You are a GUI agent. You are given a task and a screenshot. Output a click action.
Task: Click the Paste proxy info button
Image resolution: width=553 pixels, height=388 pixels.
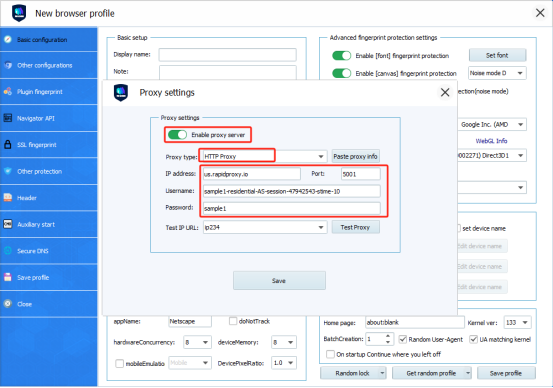pyautogui.click(x=355, y=156)
